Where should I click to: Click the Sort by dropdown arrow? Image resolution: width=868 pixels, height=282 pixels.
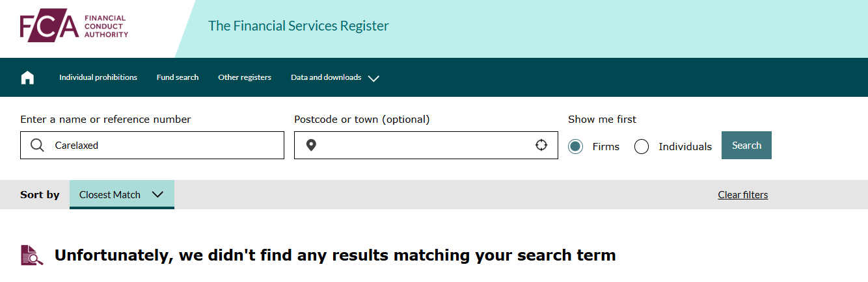(157, 194)
